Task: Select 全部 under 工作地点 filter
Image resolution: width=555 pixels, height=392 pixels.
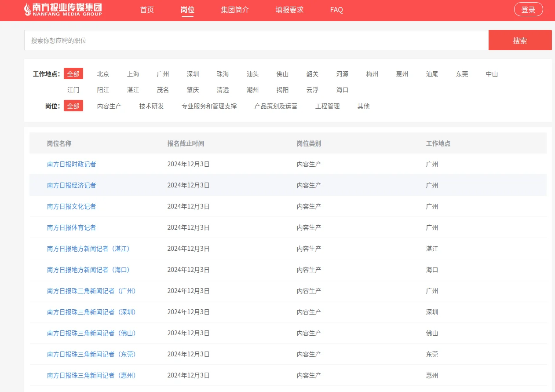Action: pos(73,73)
